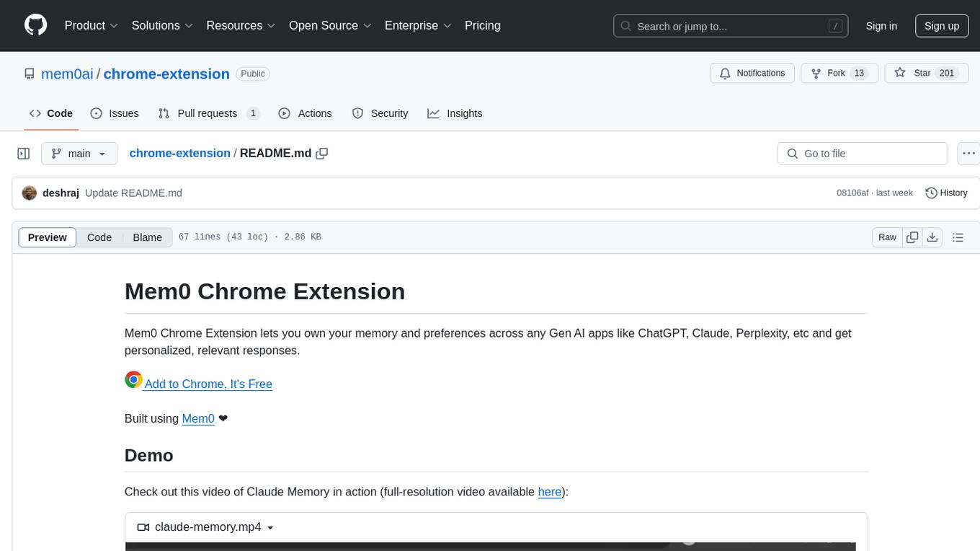The height and width of the screenshot is (551, 980).
Task: Select the Preview view
Action: point(48,237)
